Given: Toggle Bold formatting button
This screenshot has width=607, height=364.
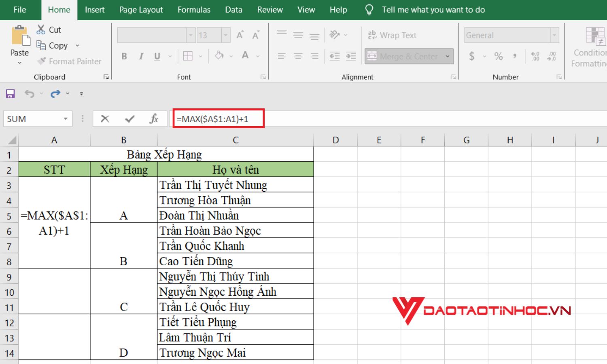Looking at the screenshot, I should coord(124,56).
